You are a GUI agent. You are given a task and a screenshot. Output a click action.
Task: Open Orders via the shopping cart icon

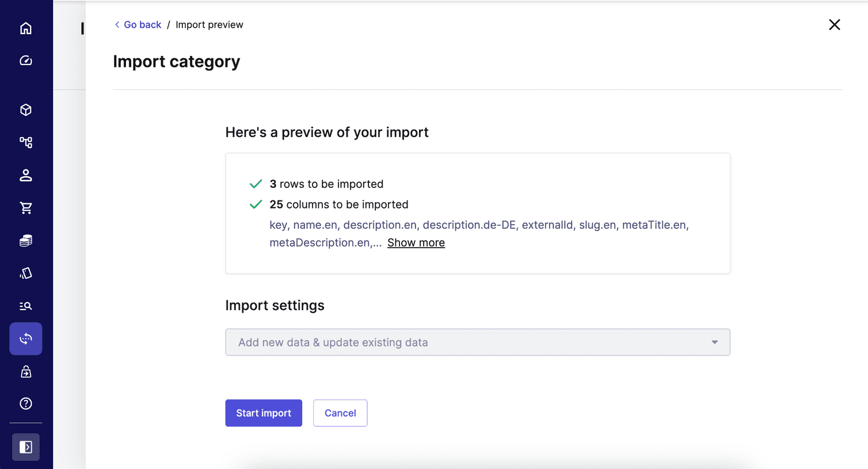25,208
